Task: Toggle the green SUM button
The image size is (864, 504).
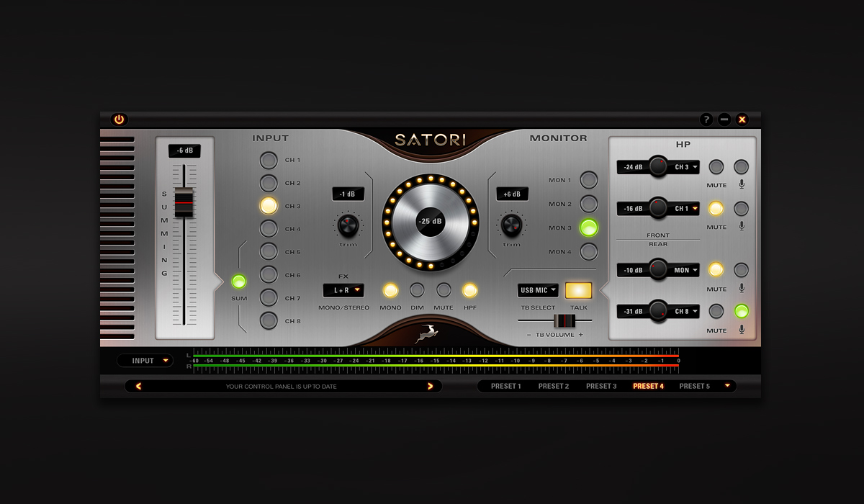Action: click(239, 282)
